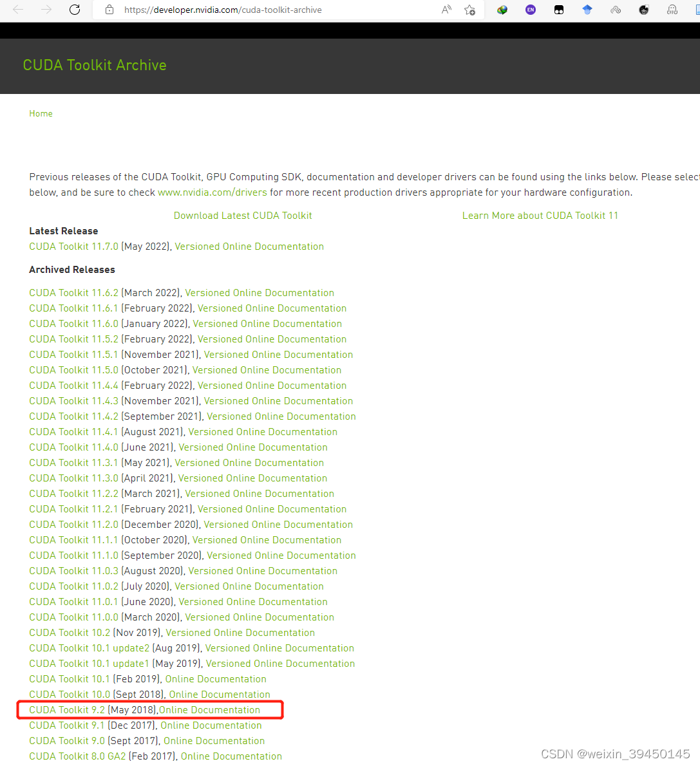Open the black square extension icon
This screenshot has width=700, height=766.
[x=559, y=10]
